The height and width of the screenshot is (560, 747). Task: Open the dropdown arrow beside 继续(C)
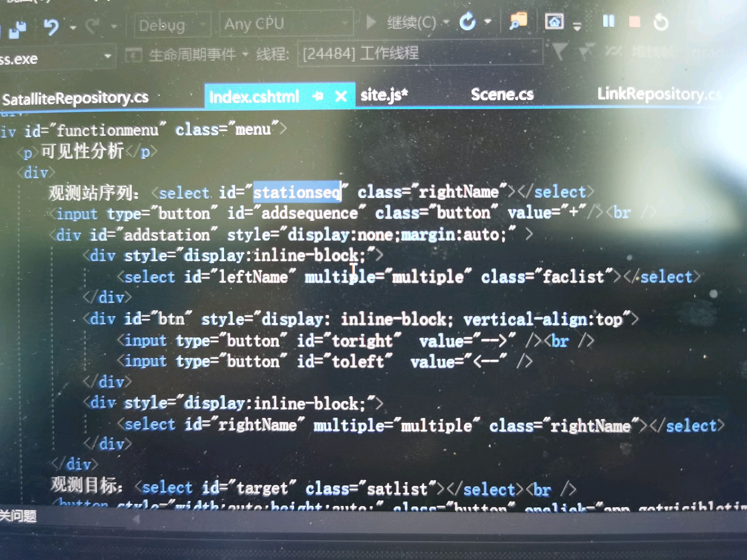pyautogui.click(x=446, y=22)
